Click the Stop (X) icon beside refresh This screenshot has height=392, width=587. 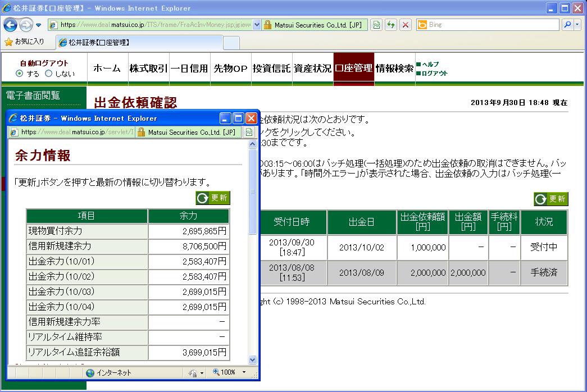405,25
